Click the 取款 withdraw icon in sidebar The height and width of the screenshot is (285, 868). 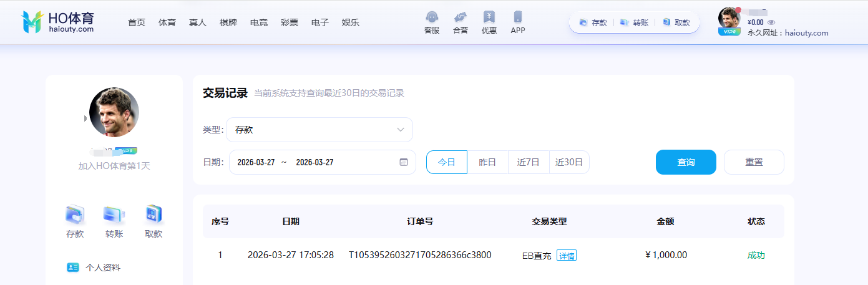click(x=154, y=215)
